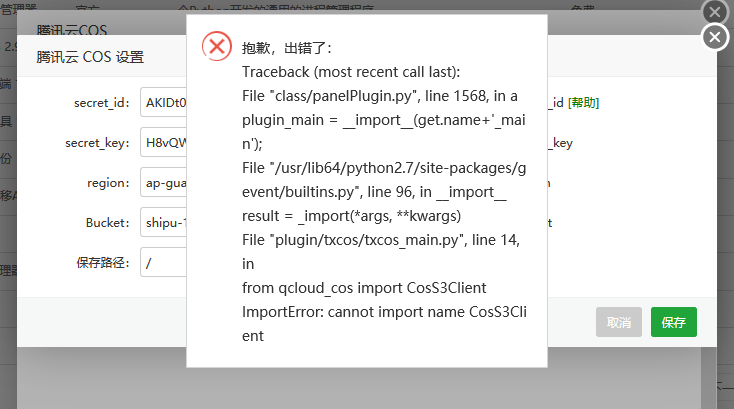This screenshot has height=409, width=734.
Task: Click the green 保存 button
Action: tap(674, 322)
